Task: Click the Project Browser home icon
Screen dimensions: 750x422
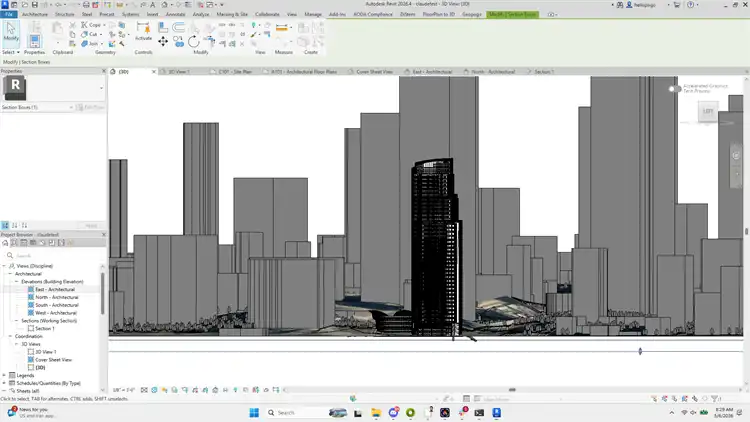Action: pyautogui.click(x=5, y=243)
